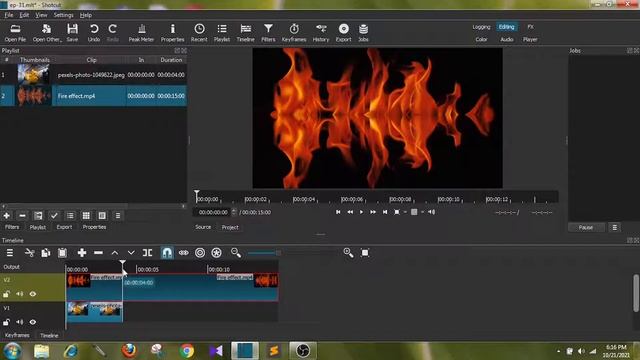Open the Settings menu
This screenshot has height=360, width=640.
[x=63, y=15]
